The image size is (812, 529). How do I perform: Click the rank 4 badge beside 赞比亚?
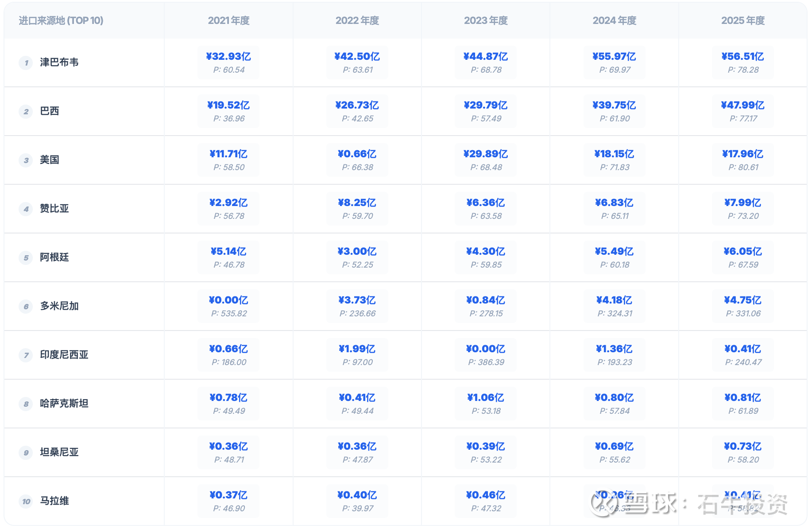coord(26,209)
